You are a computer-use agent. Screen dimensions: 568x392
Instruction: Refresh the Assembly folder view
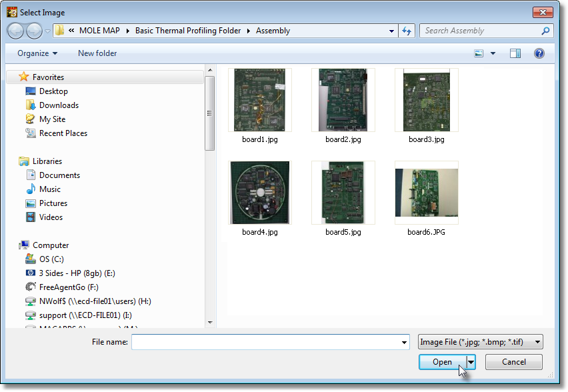(x=407, y=31)
